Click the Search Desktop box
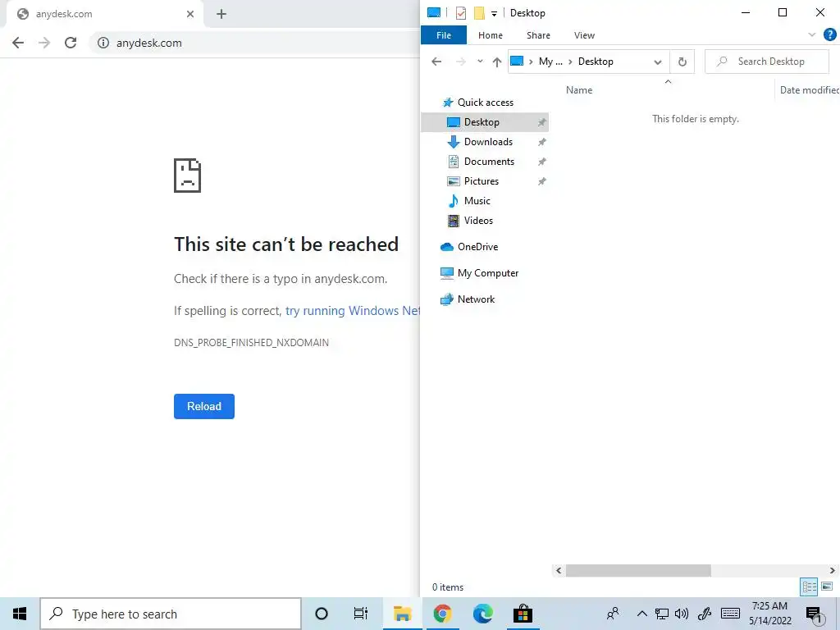 click(767, 62)
